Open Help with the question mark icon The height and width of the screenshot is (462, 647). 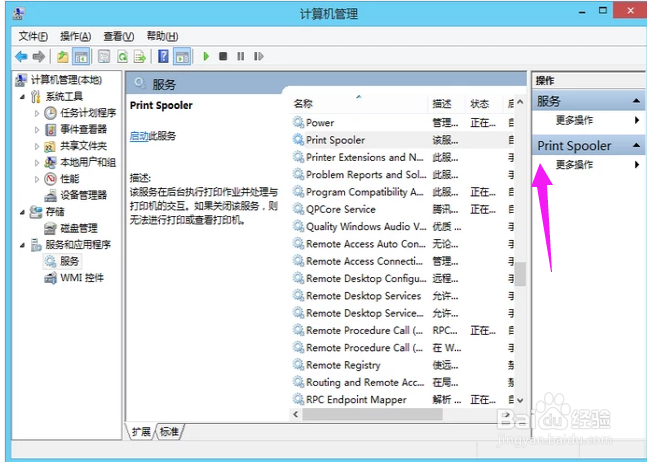point(163,57)
